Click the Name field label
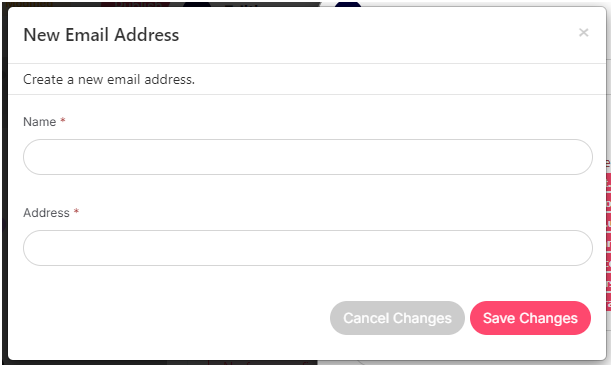Screen dimensions: 615x370 (40, 122)
